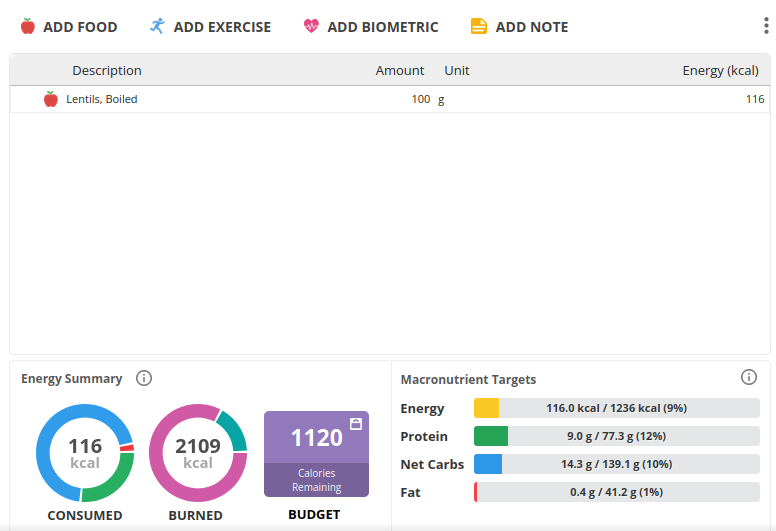Click the ADD EXERCISE button label
The width and height of the screenshot is (776, 531).
(222, 27)
